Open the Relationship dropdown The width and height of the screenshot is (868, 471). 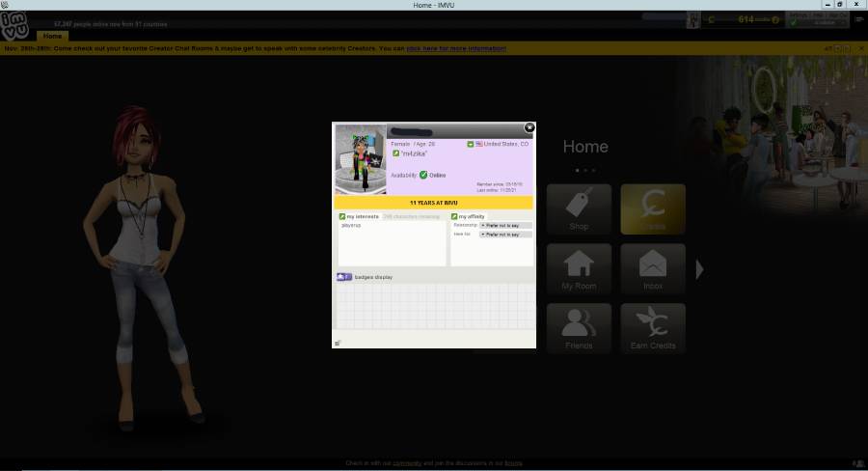pyautogui.click(x=505, y=226)
